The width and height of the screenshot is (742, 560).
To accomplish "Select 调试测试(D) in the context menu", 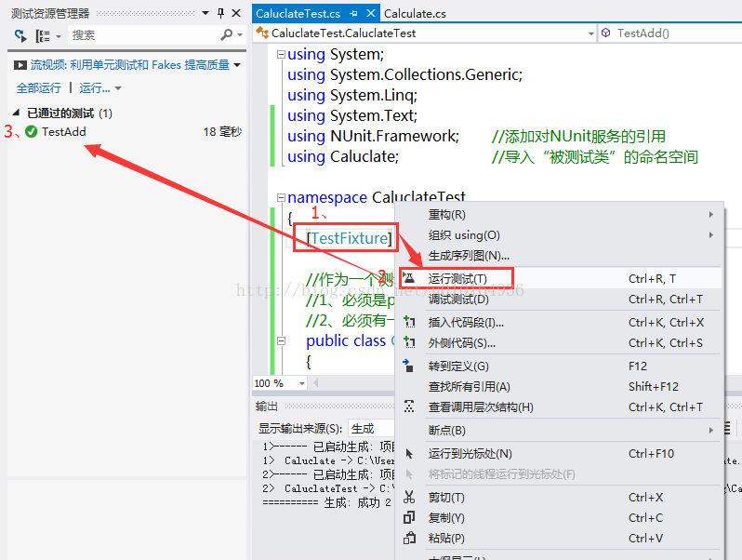I will pyautogui.click(x=560, y=300).
